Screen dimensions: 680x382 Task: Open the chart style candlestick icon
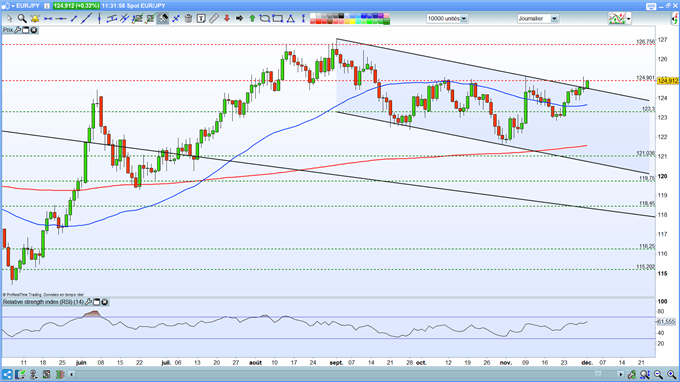[x=616, y=19]
